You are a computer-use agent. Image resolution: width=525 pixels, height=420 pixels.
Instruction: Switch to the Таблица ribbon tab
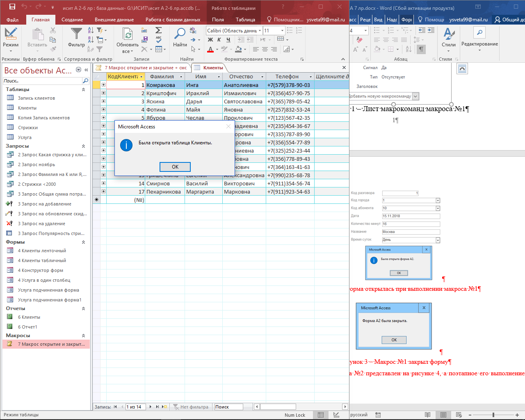(245, 20)
